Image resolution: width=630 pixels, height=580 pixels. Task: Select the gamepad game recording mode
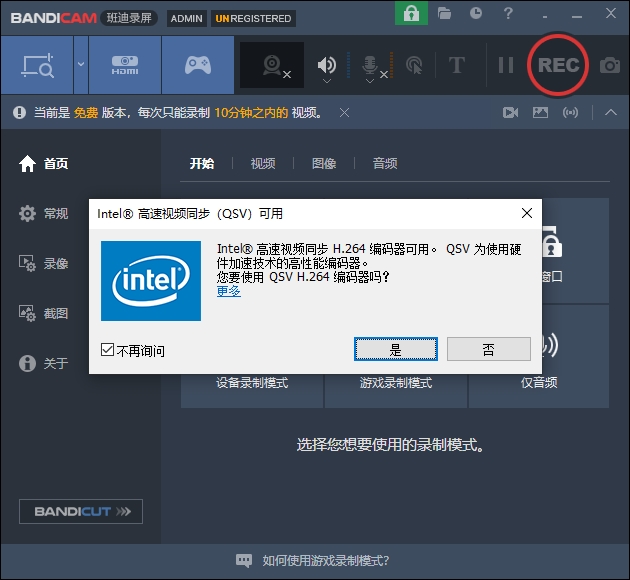197,65
